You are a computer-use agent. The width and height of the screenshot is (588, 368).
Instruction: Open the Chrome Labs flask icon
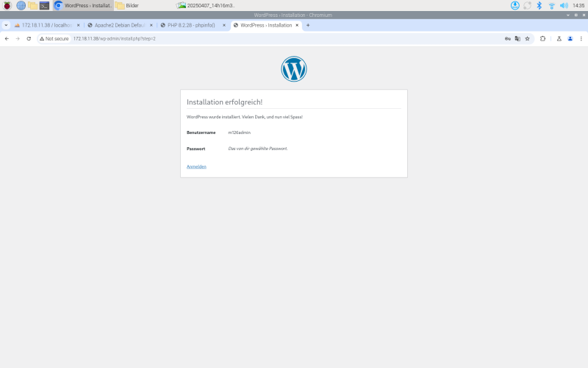pyautogui.click(x=559, y=39)
